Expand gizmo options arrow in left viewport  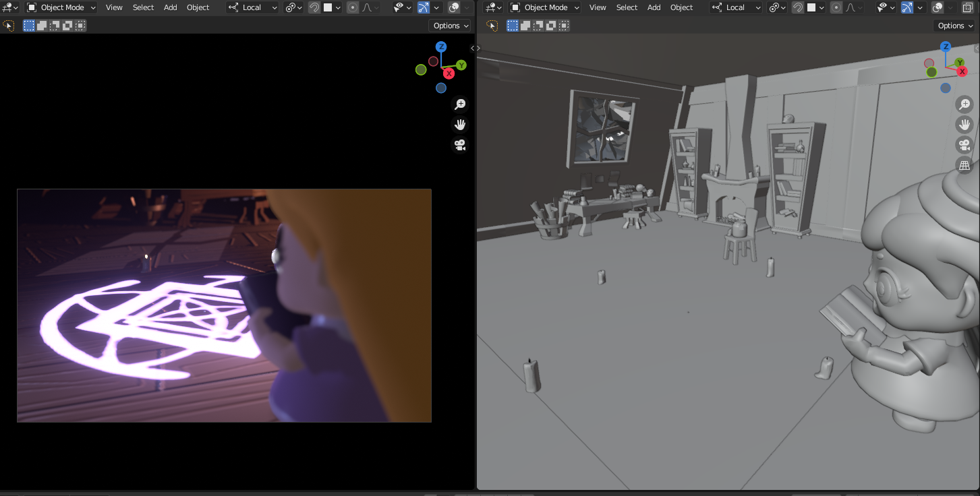(x=436, y=7)
